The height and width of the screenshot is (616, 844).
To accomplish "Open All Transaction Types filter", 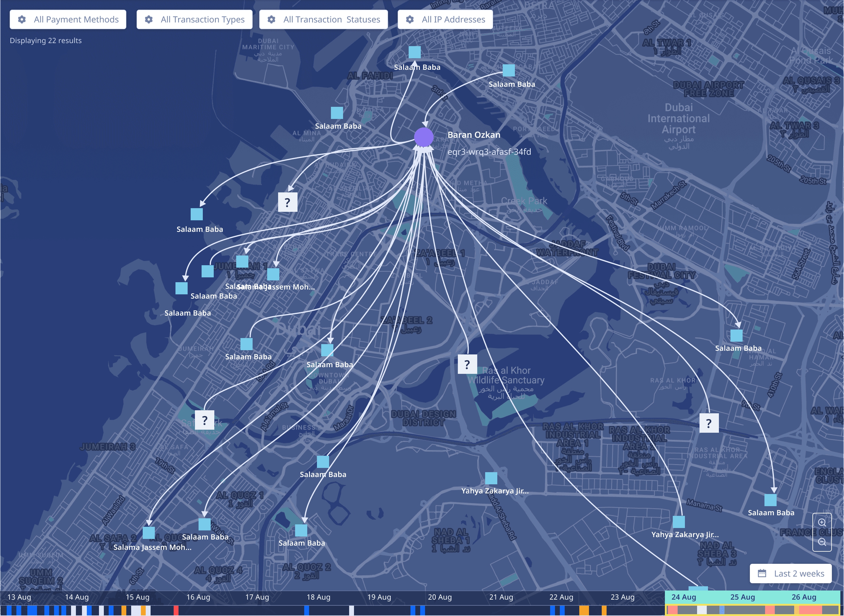I will pyautogui.click(x=194, y=19).
